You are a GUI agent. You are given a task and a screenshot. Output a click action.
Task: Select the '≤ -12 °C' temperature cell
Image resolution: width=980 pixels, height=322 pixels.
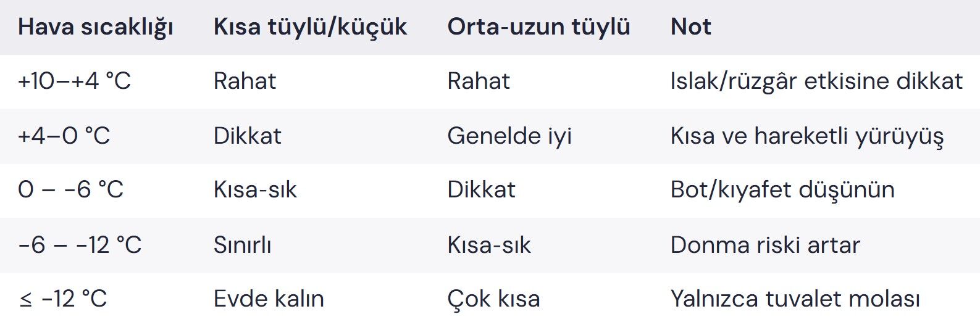point(63,299)
